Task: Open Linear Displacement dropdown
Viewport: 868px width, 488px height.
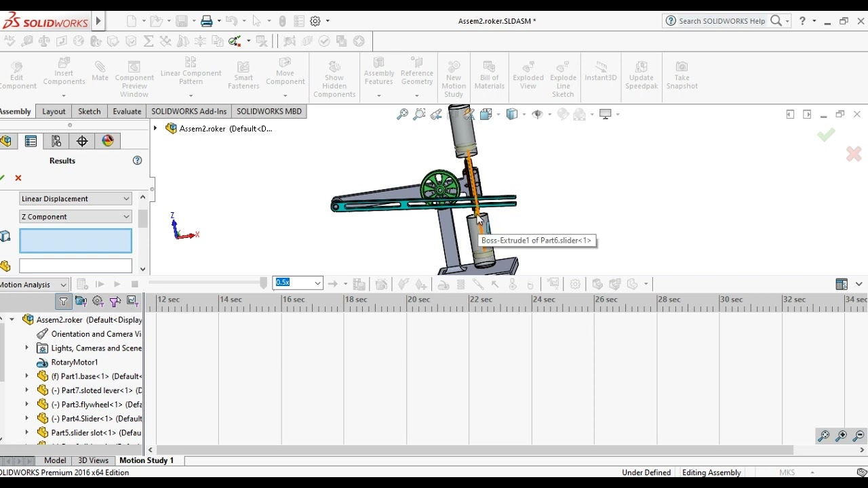Action: (75, 199)
